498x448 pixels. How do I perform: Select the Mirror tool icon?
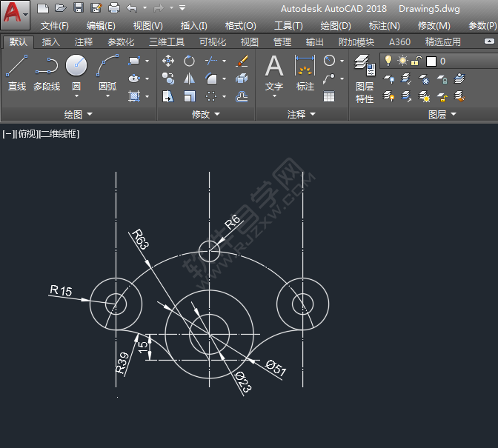[190, 78]
